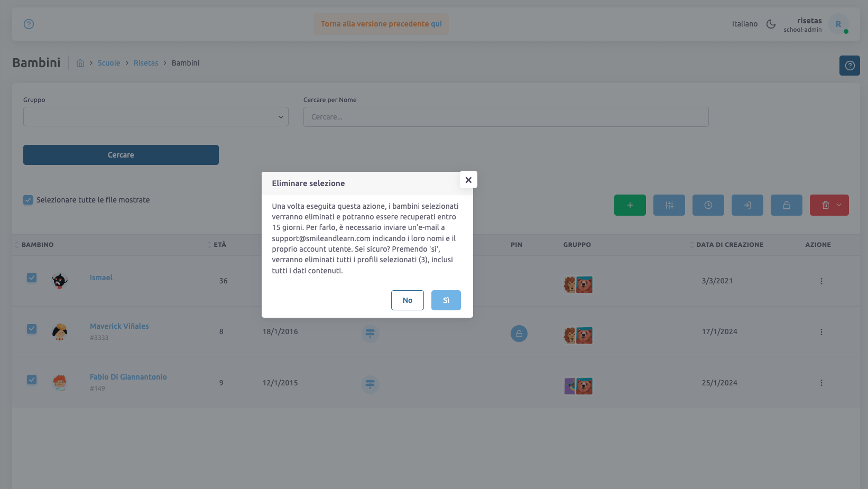Open the help icon in top-left header
Viewport: 868px width, 489px height.
tap(29, 24)
